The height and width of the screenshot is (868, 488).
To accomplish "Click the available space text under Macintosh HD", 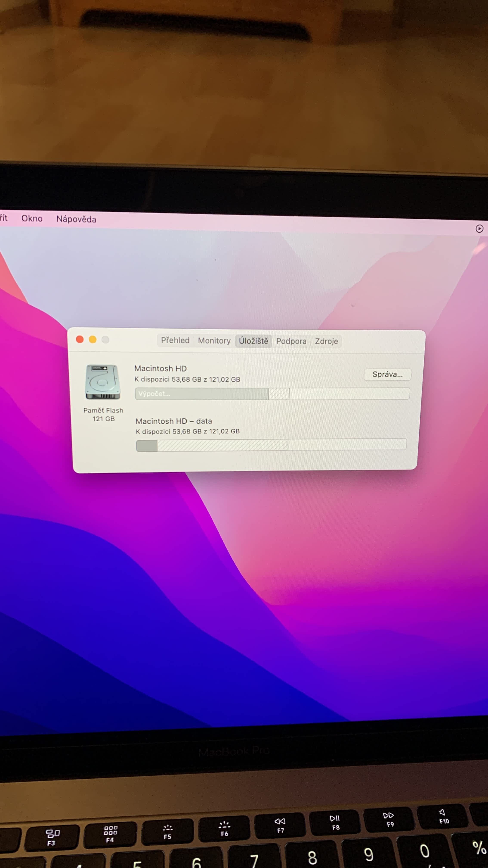I will [187, 379].
